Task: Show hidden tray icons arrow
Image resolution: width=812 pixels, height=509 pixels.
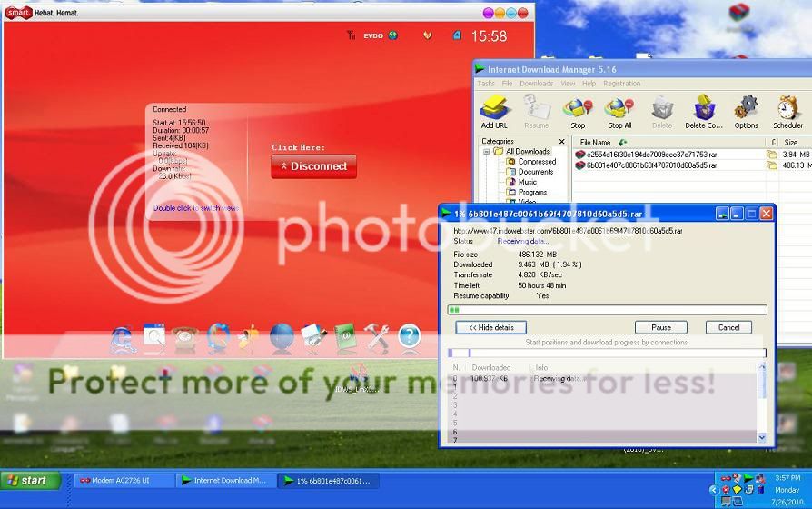Action: tap(713, 490)
